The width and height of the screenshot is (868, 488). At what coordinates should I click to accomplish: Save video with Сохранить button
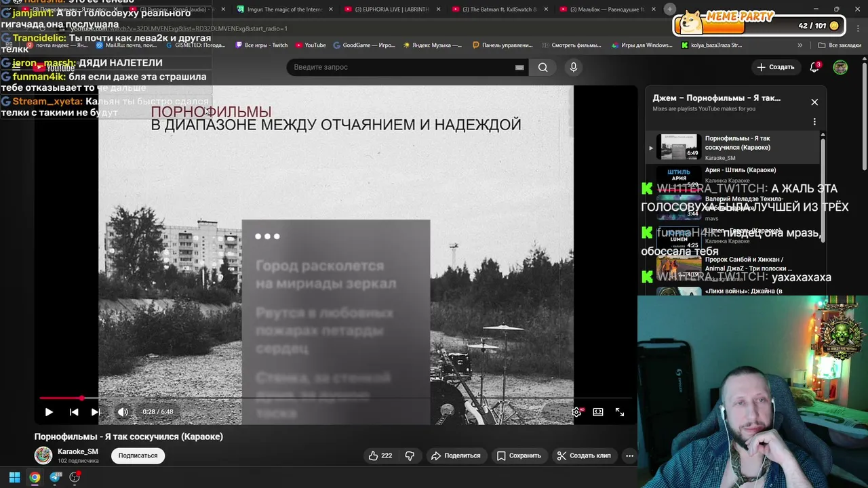[519, 455]
